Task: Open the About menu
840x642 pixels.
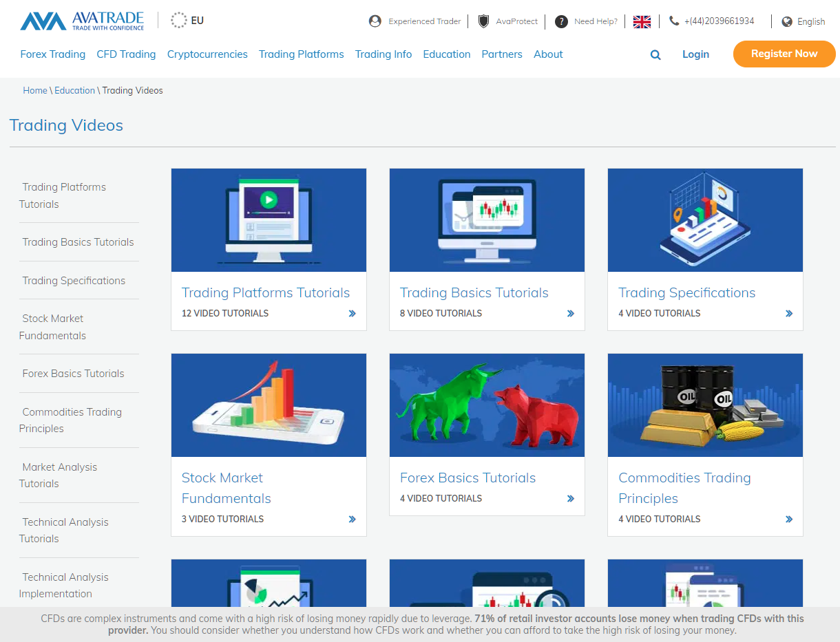Action: [x=548, y=54]
